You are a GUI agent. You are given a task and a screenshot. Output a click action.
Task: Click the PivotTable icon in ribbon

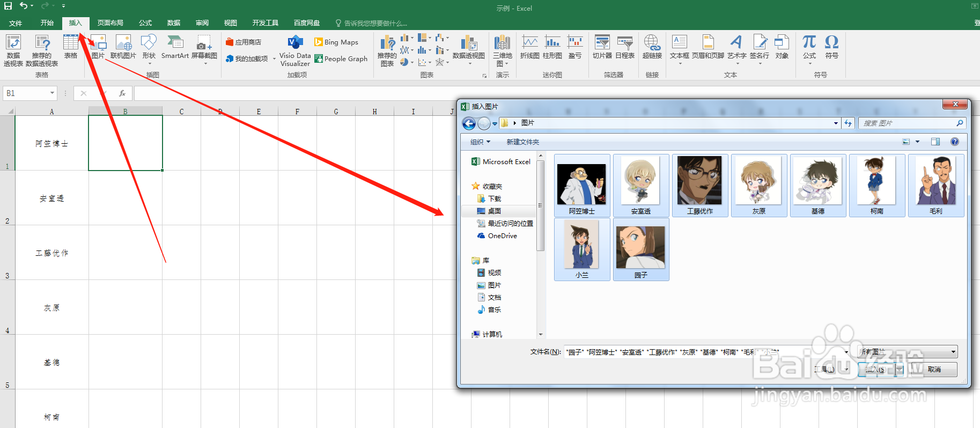(13, 50)
